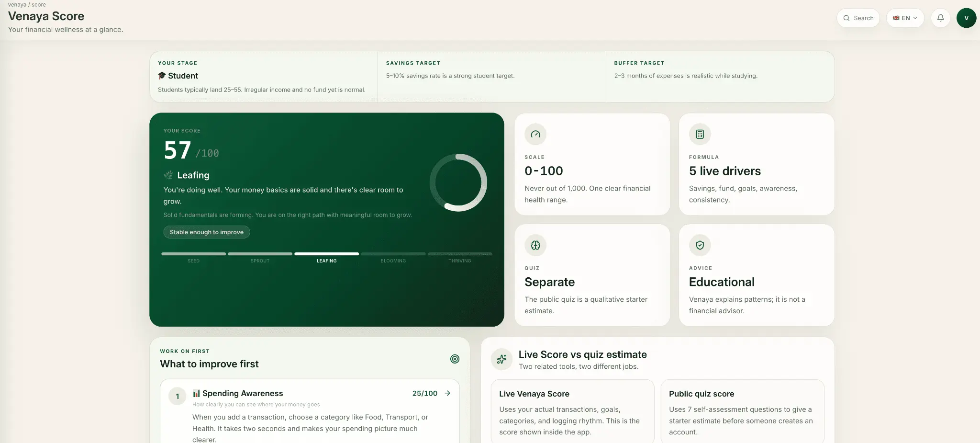Click Two related tools, two different jobs text
This screenshot has width=980, height=443.
click(579, 366)
